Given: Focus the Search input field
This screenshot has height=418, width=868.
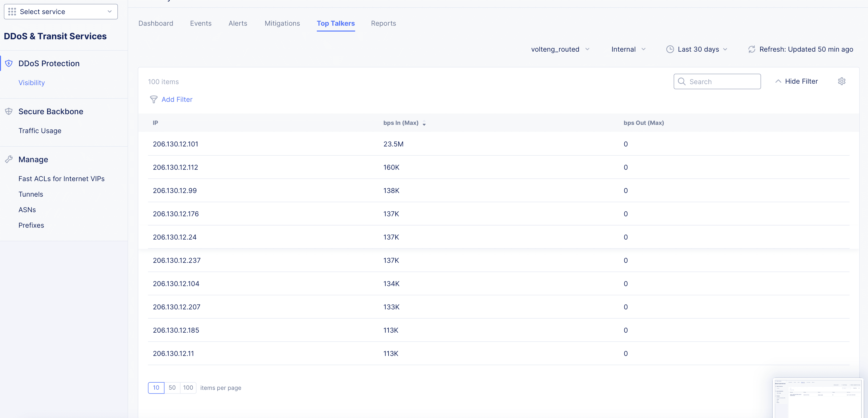Looking at the screenshot, I should click(717, 81).
